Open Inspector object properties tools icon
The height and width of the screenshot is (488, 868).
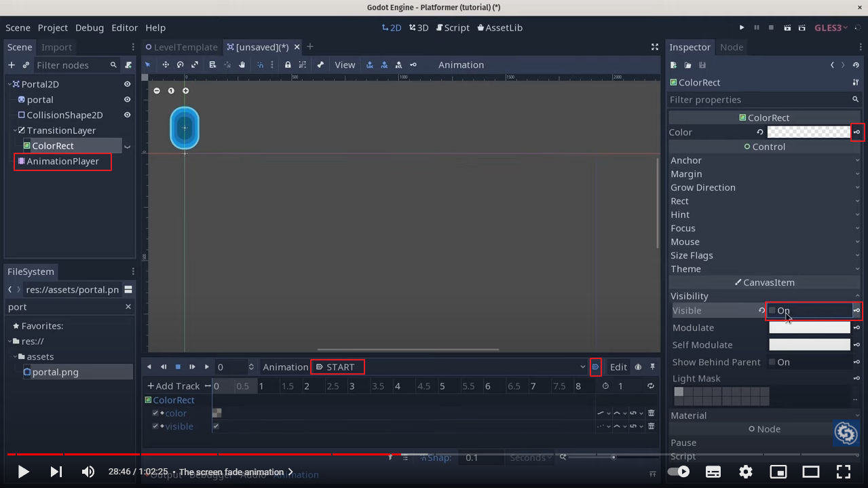856,82
